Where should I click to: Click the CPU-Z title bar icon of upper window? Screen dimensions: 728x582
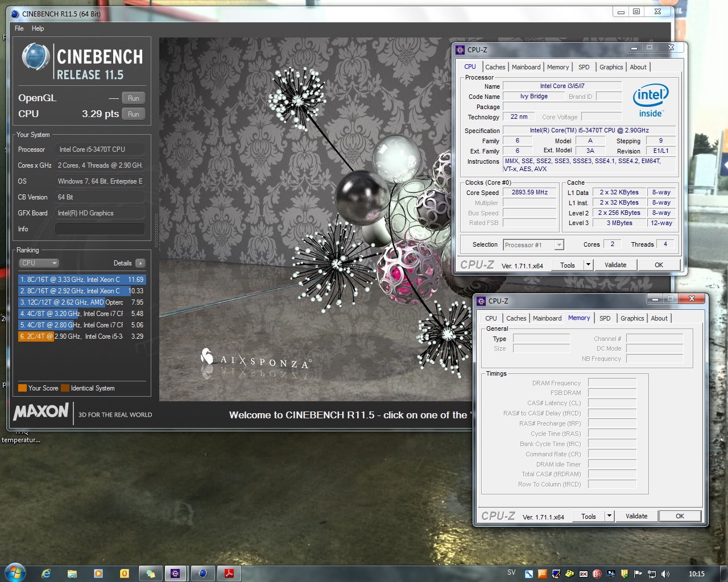[460, 50]
